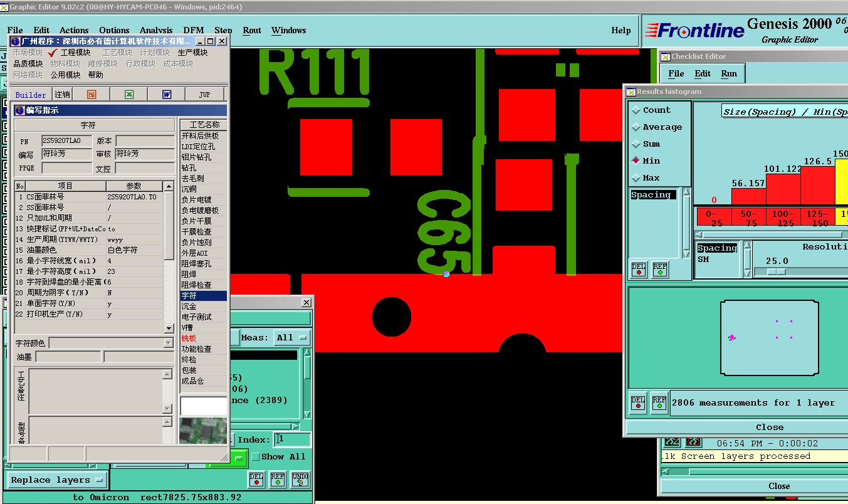
Task: Click the REF icon under Spacing list
Action: tap(660, 270)
